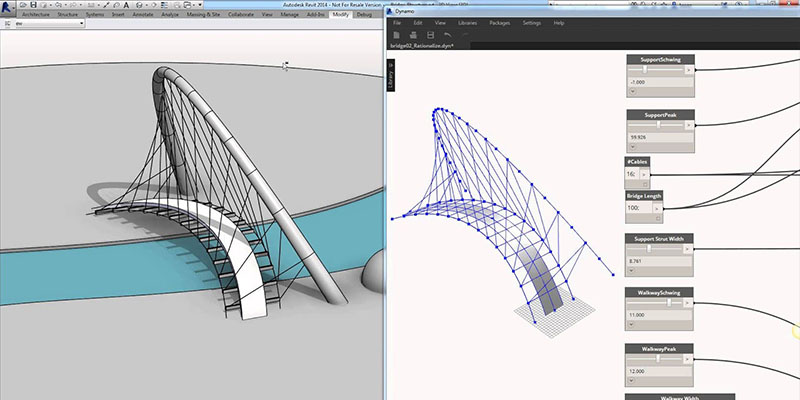Open the Add-Ins ribbon tab

(315, 15)
